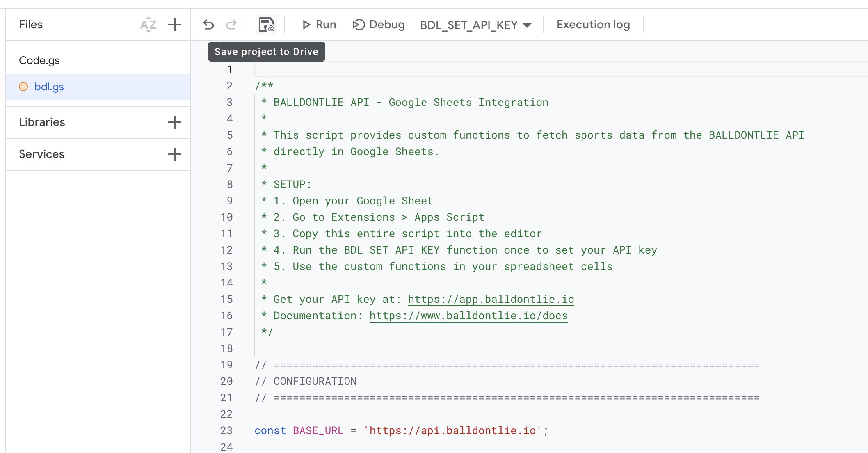This screenshot has height=453, width=868.
Task: Open the Code.gs file
Action: [x=39, y=60]
